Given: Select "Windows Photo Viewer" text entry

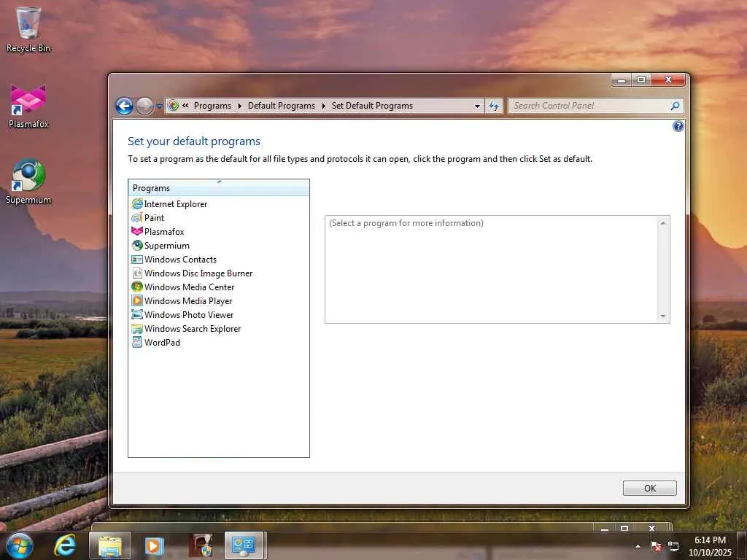Looking at the screenshot, I should pos(189,315).
